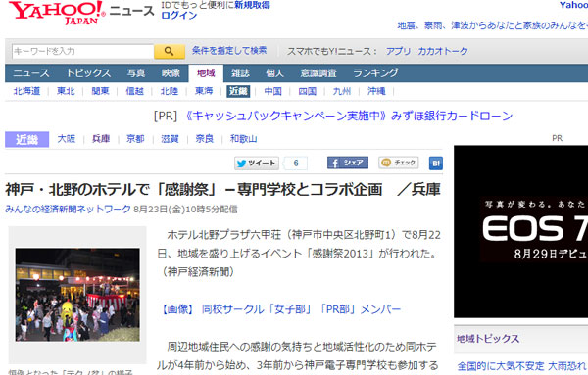Click the mixi check button
Image resolution: width=588 pixels, height=375 pixels.
tap(398, 163)
